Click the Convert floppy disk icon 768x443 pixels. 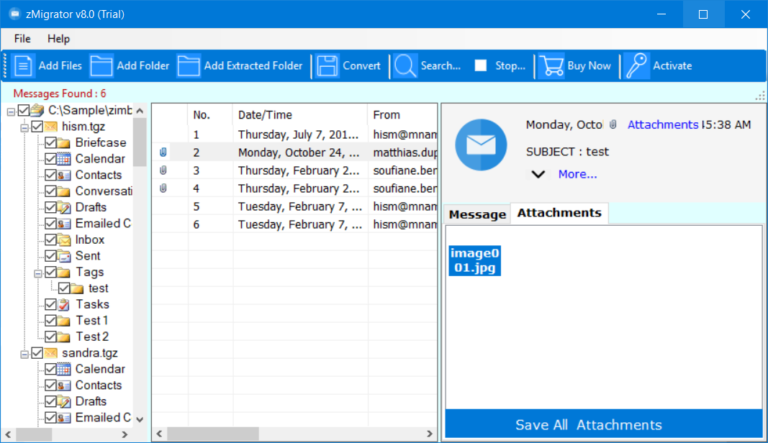pos(327,66)
